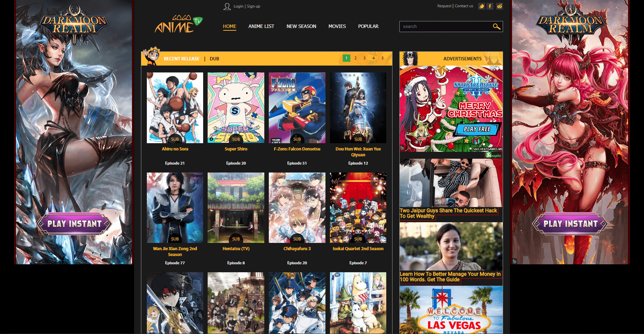This screenshot has width=644, height=334.
Task: Open the Sign up link
Action: click(254, 6)
